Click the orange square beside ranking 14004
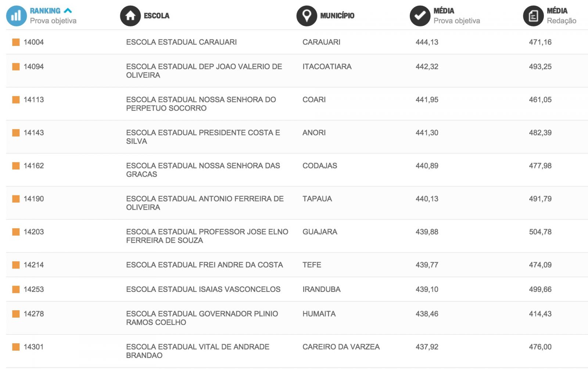The width and height of the screenshot is (588, 369). tap(16, 42)
